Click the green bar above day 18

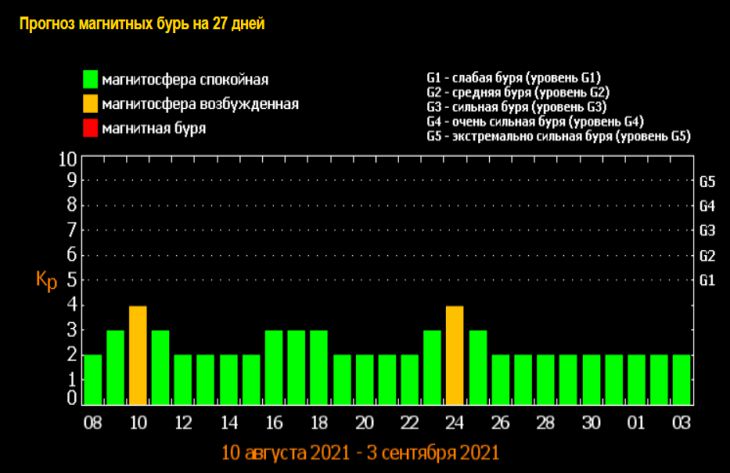point(319,367)
